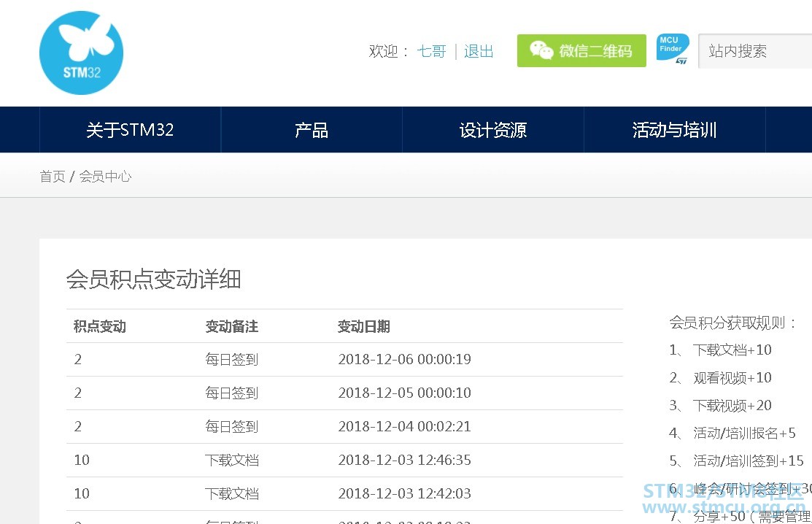Select the date 2018-12-05 00:00:10
The image size is (812, 524).
tap(404, 393)
